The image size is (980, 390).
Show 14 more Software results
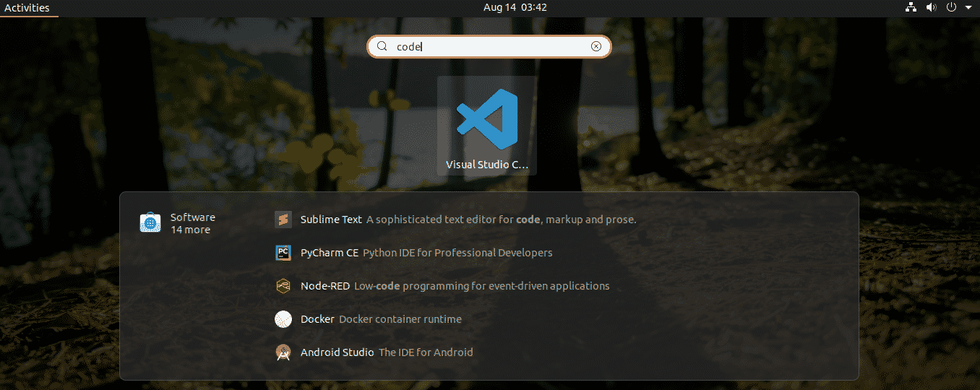pos(190,230)
